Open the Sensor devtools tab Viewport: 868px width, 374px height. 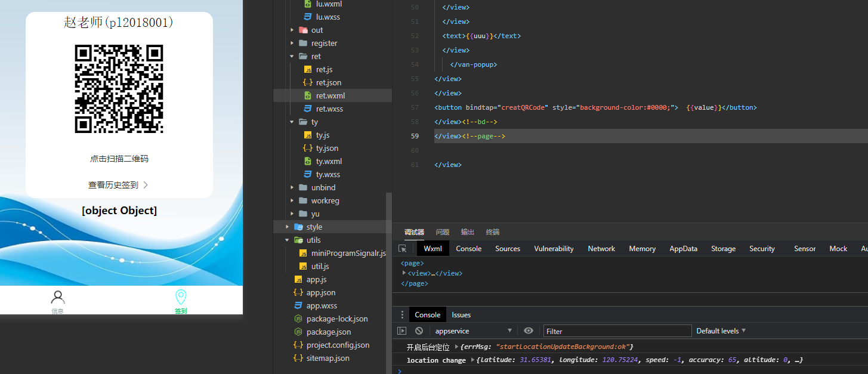(x=805, y=249)
